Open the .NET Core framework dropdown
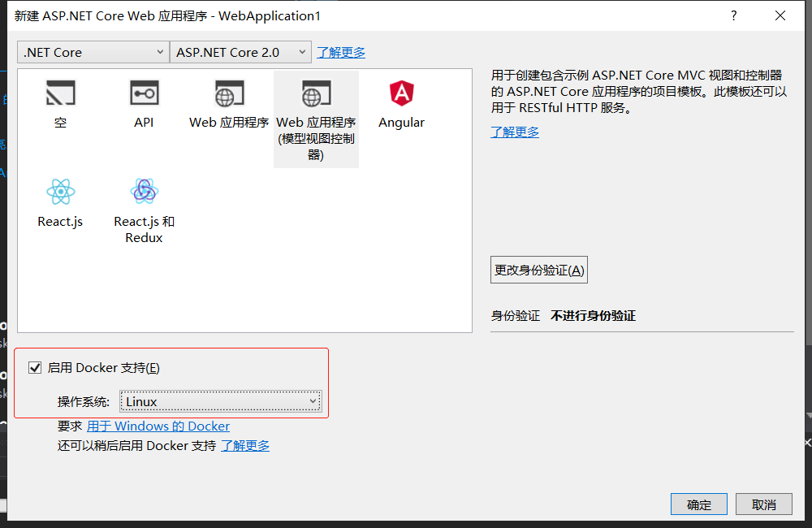This screenshot has width=812, height=528. point(93,52)
